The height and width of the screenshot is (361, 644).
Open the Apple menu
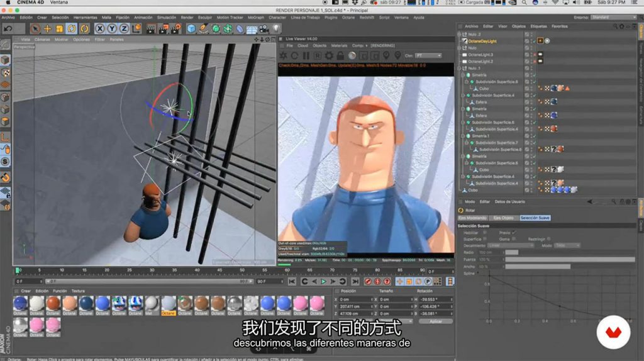point(8,3)
